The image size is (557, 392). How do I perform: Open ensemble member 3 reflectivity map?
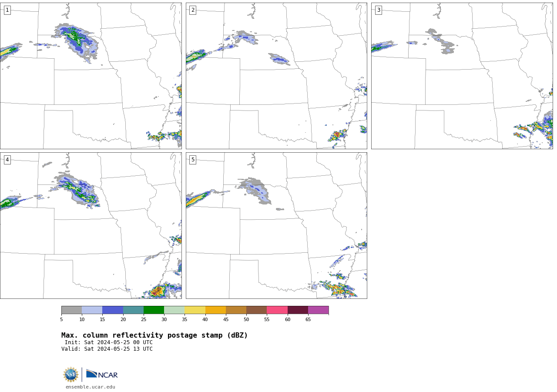tap(462, 76)
